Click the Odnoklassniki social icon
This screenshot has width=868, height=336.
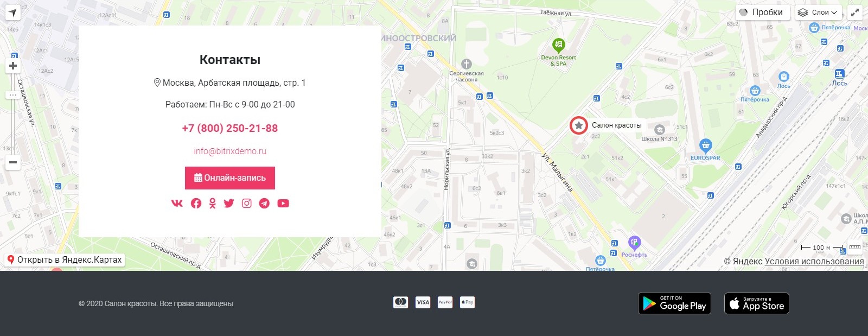pos(213,203)
